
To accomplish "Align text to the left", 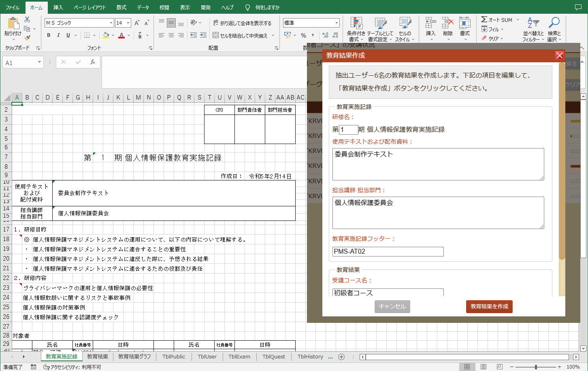I will [161, 35].
